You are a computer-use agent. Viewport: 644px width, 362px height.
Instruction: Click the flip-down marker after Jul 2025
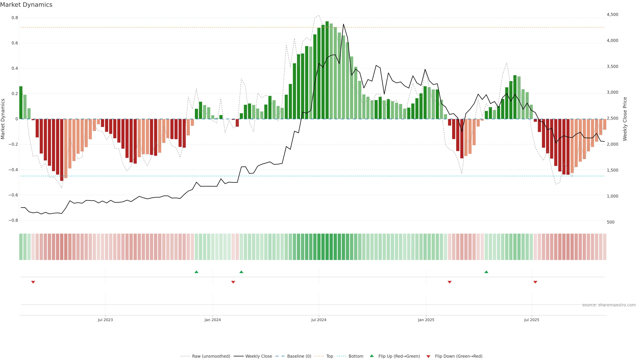point(535,282)
